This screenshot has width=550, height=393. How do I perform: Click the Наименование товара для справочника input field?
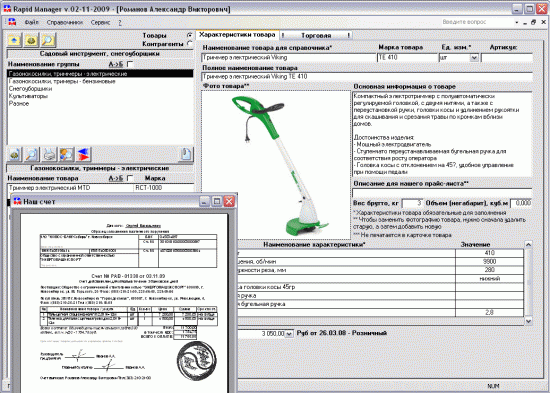(x=289, y=58)
